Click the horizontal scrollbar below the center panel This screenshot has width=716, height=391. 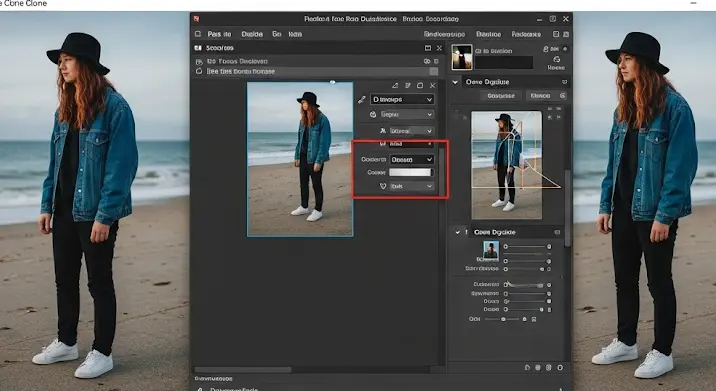pos(243,370)
